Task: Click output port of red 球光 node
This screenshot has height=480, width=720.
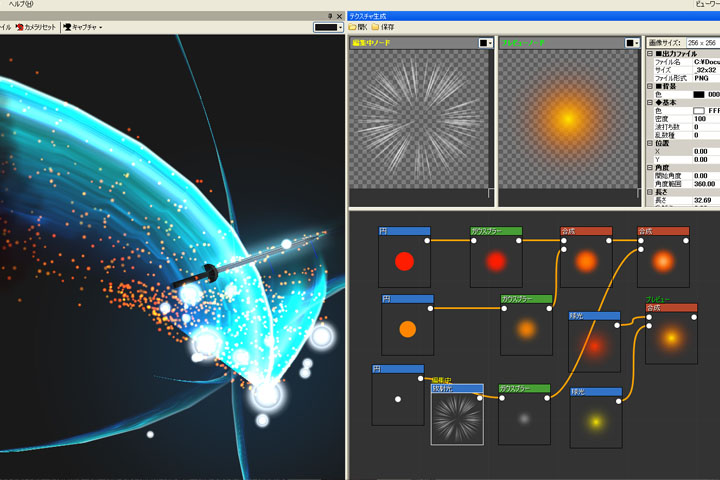Action: point(617,325)
